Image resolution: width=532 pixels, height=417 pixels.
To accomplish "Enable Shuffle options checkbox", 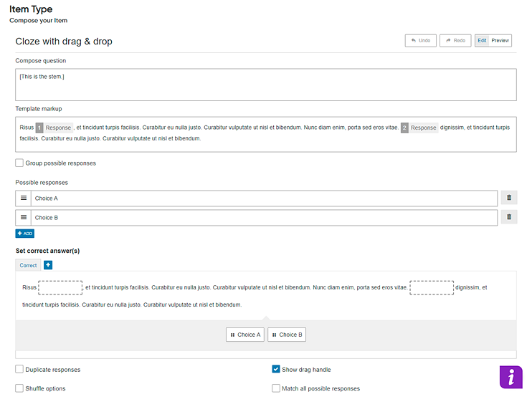I will [19, 388].
